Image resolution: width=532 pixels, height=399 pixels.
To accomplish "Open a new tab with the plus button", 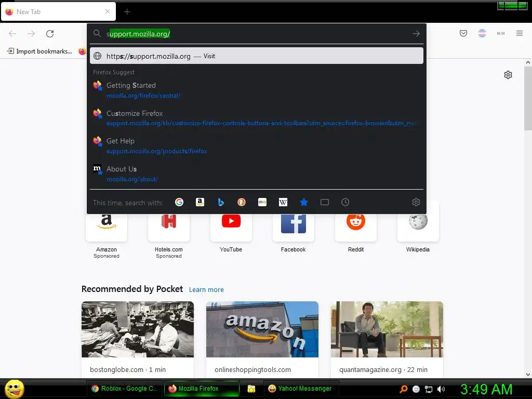I will point(127,12).
